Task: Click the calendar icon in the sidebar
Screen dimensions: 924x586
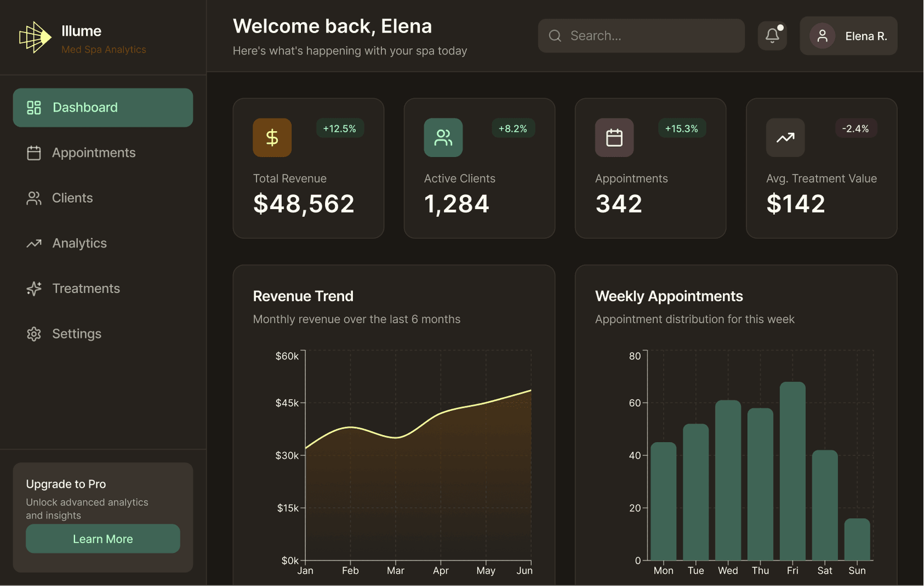Action: pos(34,153)
